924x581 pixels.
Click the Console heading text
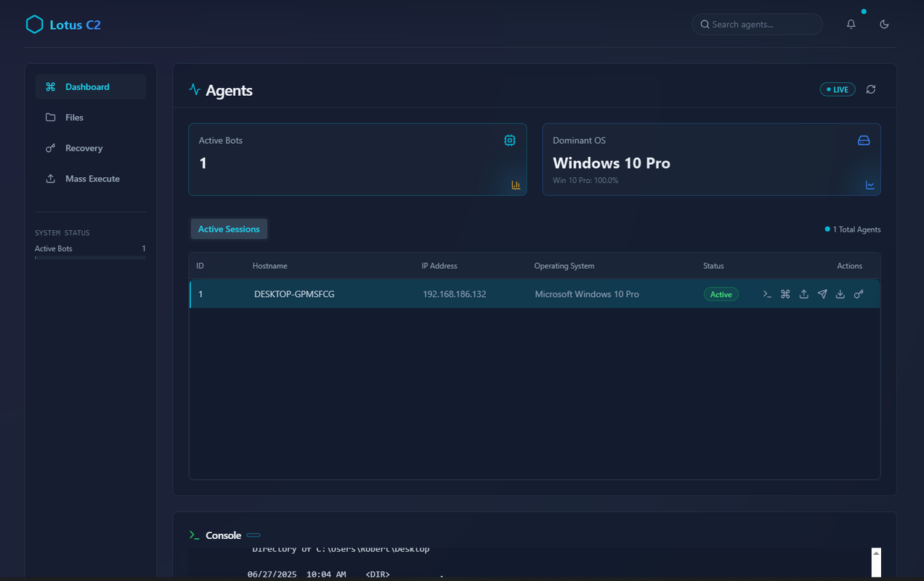(x=223, y=535)
